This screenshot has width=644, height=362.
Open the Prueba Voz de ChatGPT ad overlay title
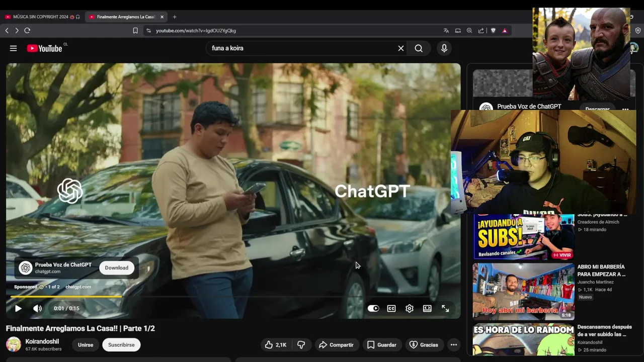pos(63,264)
